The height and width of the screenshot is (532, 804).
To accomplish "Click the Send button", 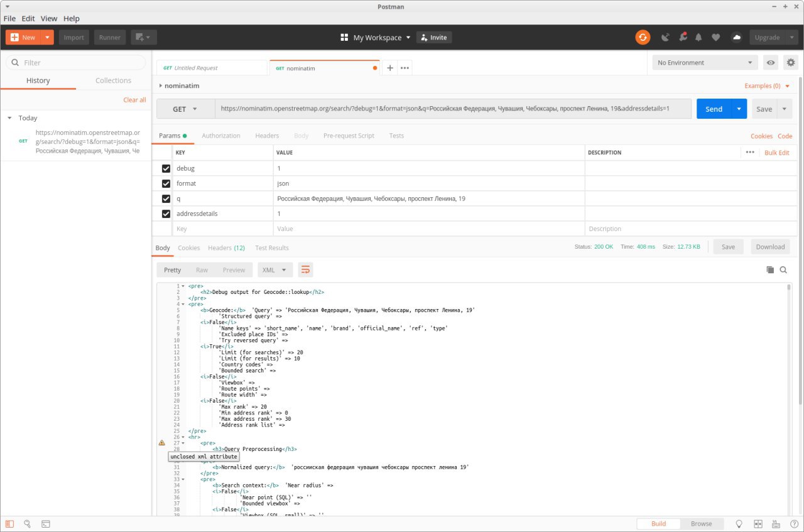I will tap(714, 109).
